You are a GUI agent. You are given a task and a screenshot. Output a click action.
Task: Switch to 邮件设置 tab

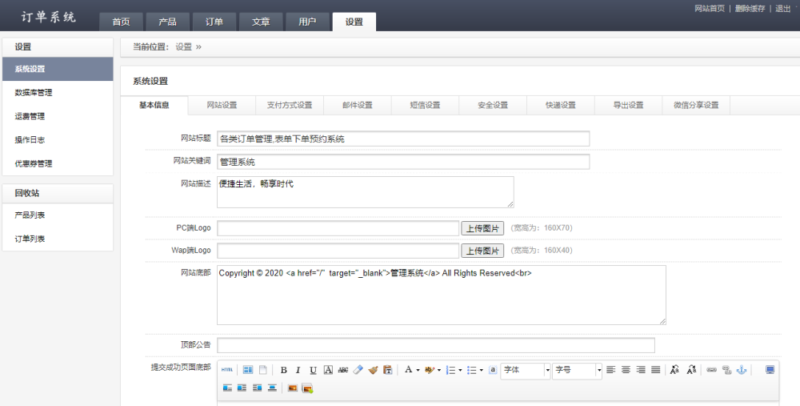(357, 105)
